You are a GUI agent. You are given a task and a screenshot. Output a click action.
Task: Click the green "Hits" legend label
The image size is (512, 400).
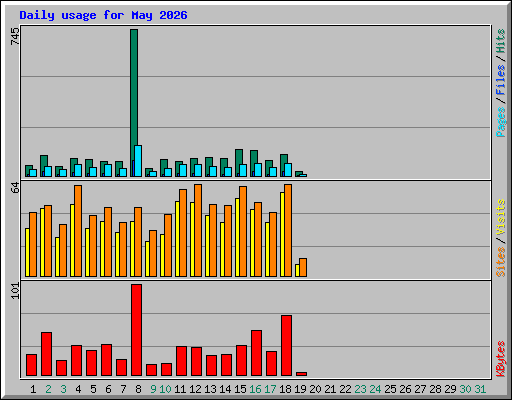pos(501,41)
